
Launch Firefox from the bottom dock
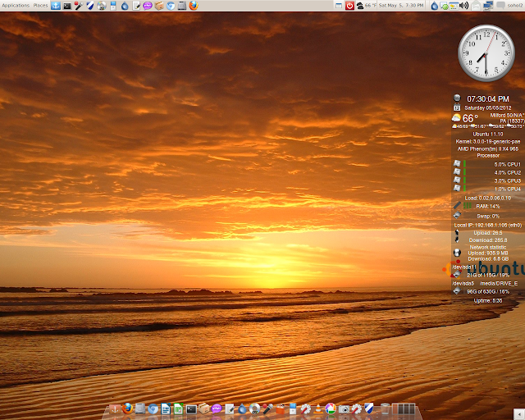point(127,408)
